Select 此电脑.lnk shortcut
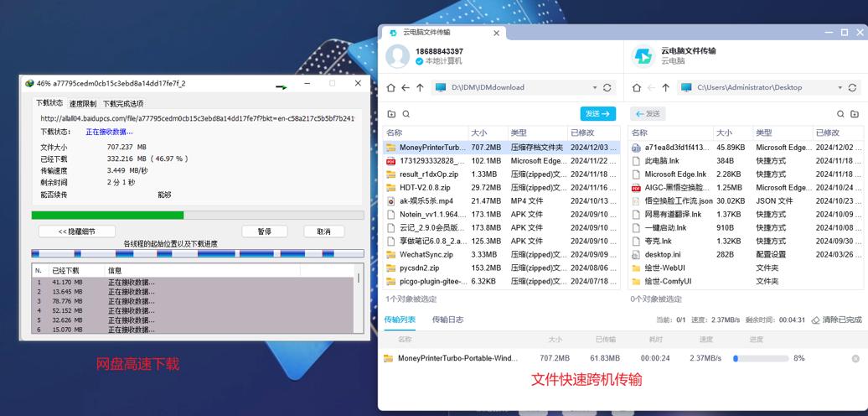 click(x=745, y=161)
